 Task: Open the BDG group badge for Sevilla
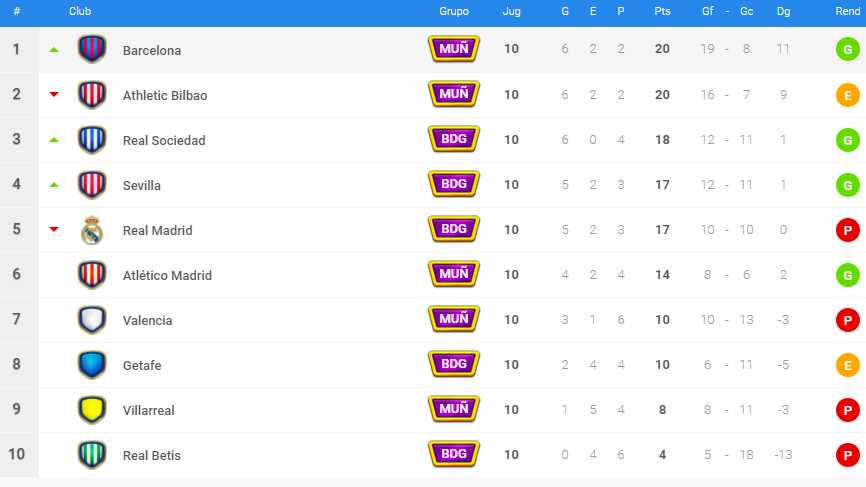454,184
